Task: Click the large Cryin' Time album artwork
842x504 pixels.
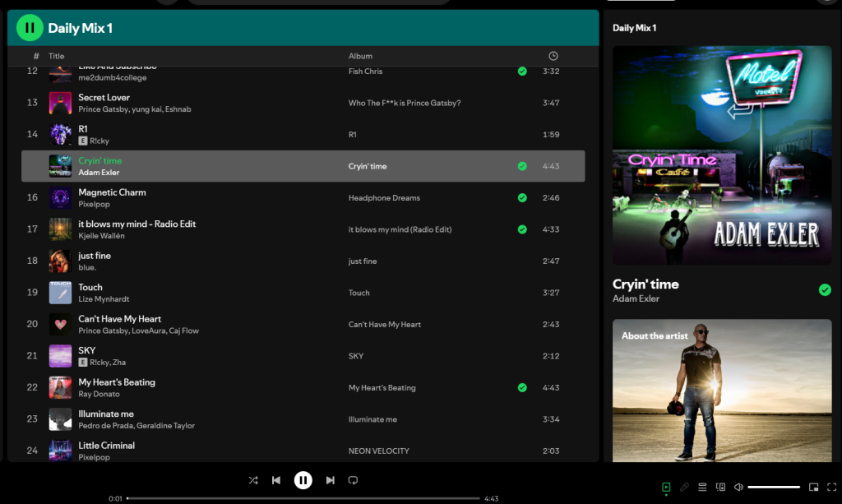Action: 722,155
